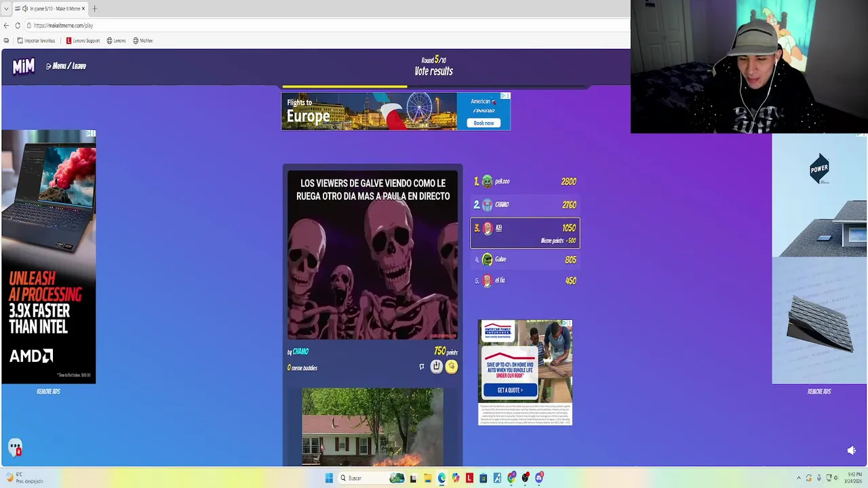Click the makeitmeme.com address bar
This screenshot has height=488, width=868.
click(325, 25)
